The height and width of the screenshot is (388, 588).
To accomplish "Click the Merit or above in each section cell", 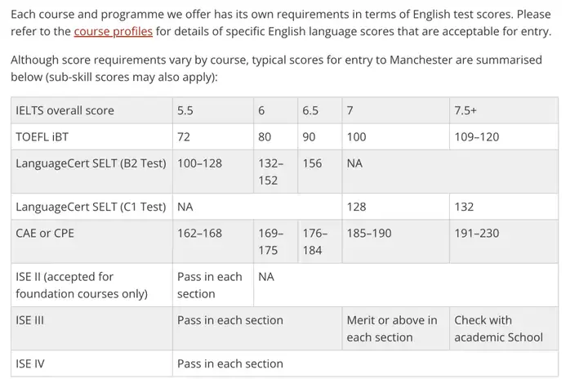I will [x=395, y=328].
